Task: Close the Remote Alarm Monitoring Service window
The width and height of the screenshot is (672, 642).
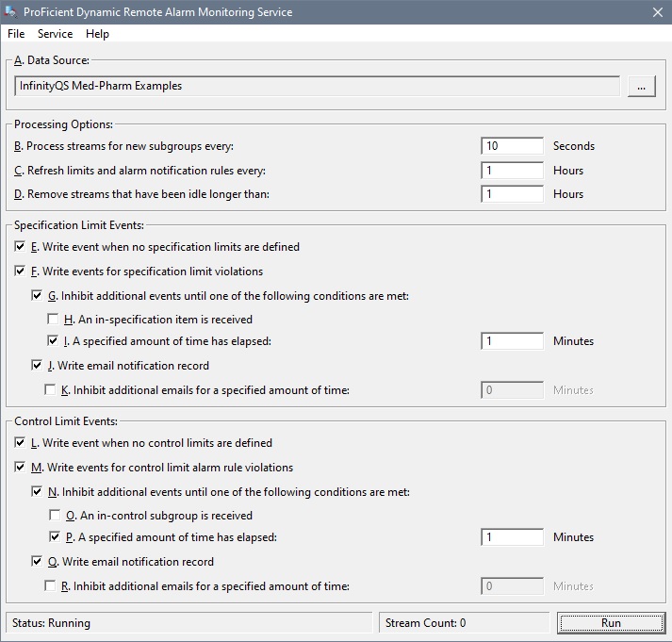Action: click(658, 12)
